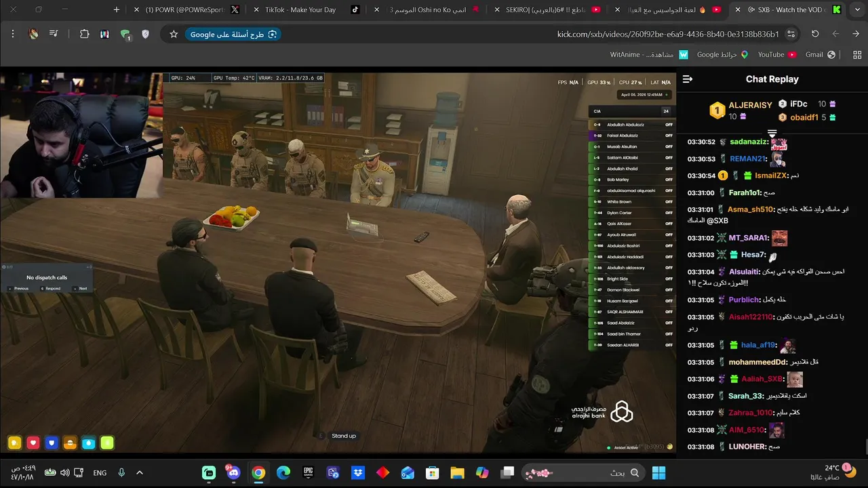Viewport: 868px width, 488px height.
Task: Open the Google Maps bookmark
Action: click(x=722, y=55)
